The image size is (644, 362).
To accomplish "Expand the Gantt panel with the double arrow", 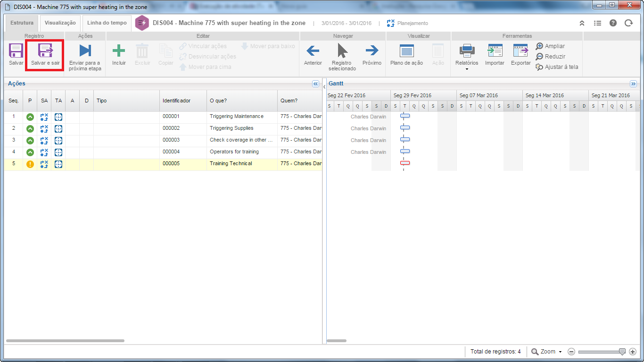I will [634, 84].
